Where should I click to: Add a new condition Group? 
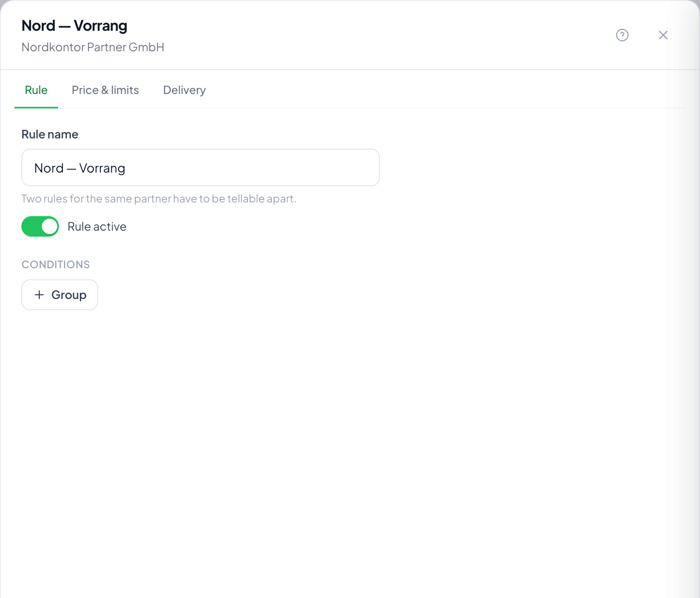tap(60, 295)
